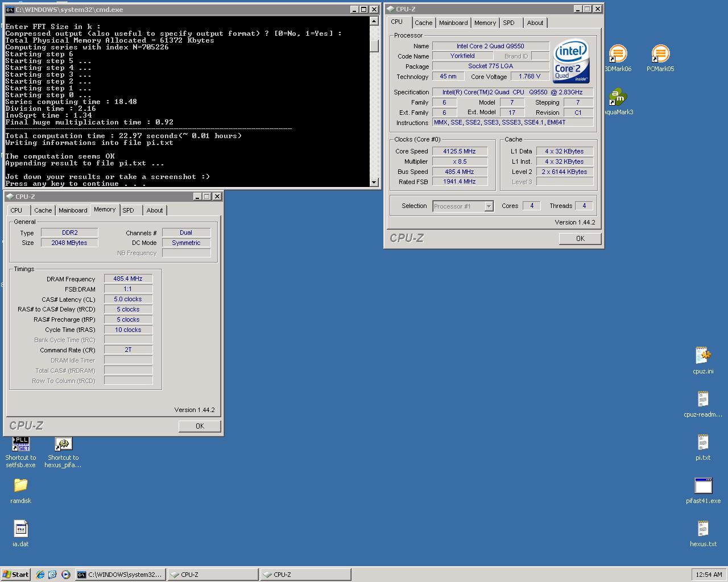Open the 3DMark06 desktop shortcut
The height and width of the screenshot is (582, 728).
pos(618,55)
